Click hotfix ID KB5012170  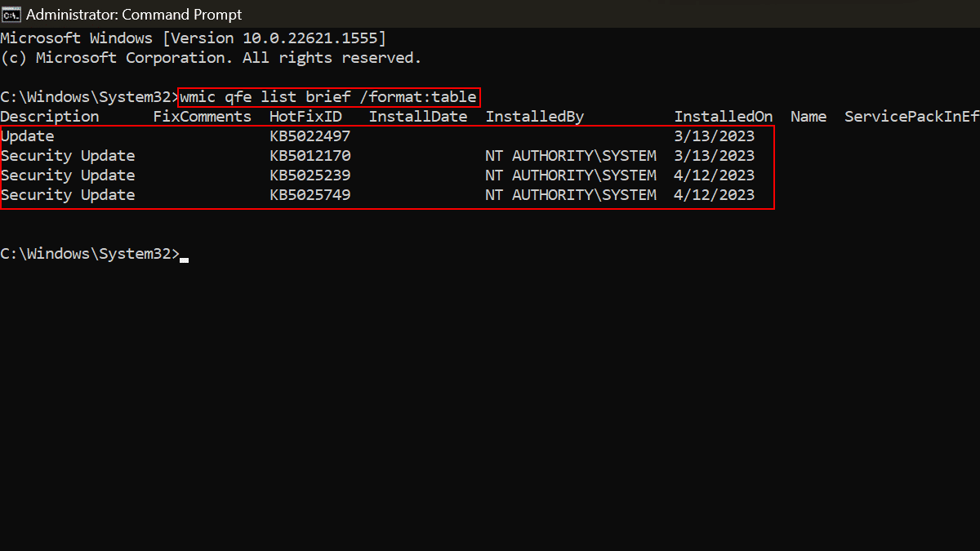pyautogui.click(x=310, y=156)
